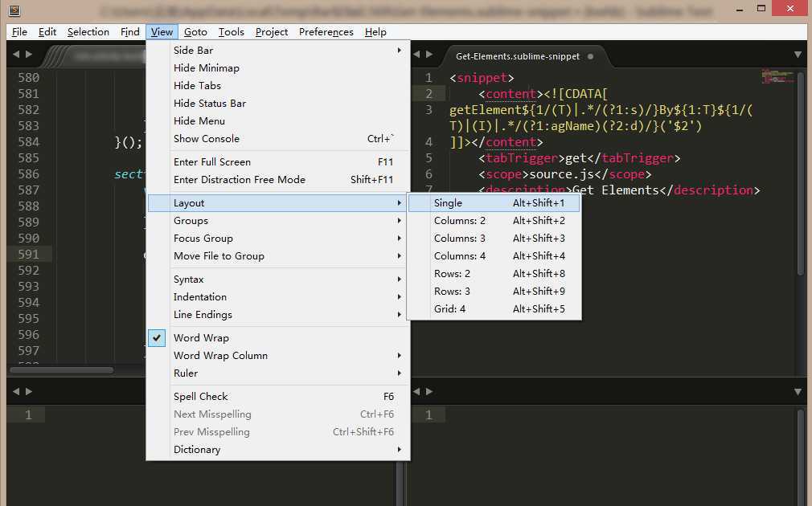Expand the Word Wrap Column submenu
The height and width of the screenshot is (506, 812).
coord(278,355)
